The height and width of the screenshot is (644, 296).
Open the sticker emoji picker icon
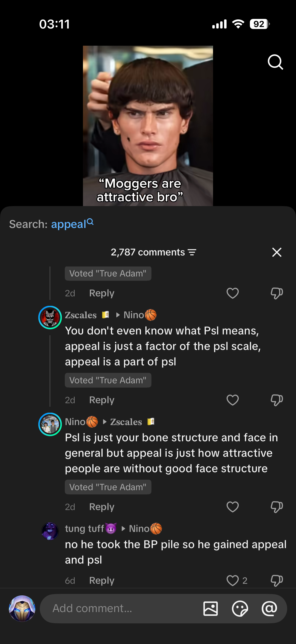pos(240,609)
